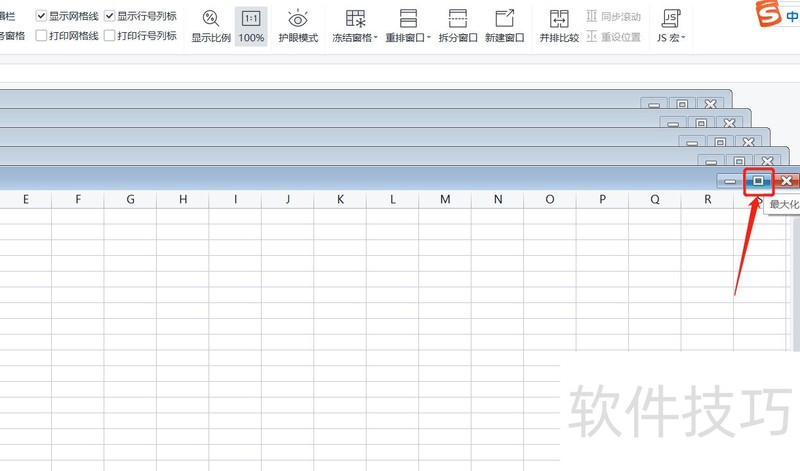Select 重设位置 reset position
Viewport: 800px width, 471px height.
point(613,37)
